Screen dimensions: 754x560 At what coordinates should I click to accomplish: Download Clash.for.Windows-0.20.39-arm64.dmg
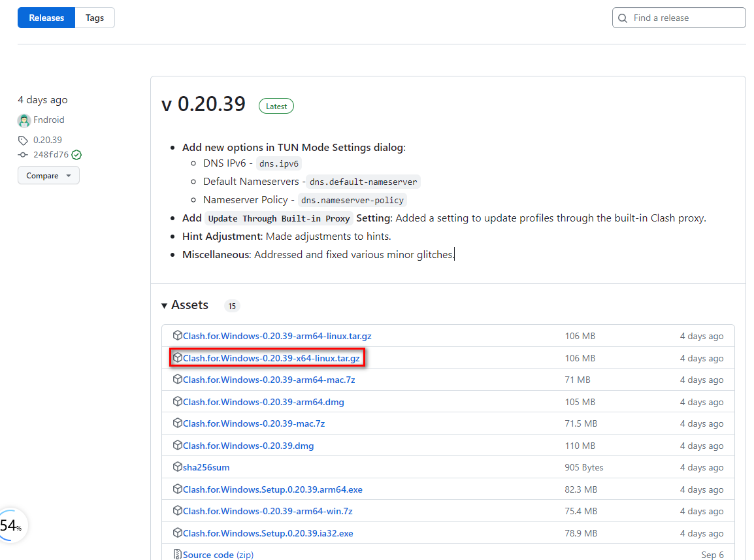pyautogui.click(x=263, y=403)
